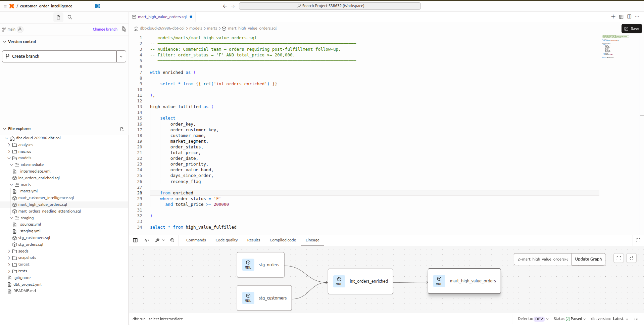
Task: Fit lineage graph with the frame icon
Action: (x=619, y=258)
